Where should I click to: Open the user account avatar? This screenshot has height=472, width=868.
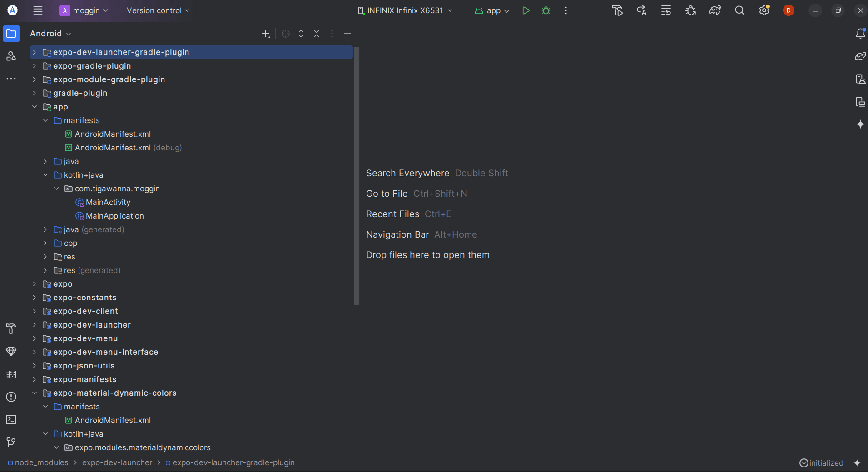789,10
